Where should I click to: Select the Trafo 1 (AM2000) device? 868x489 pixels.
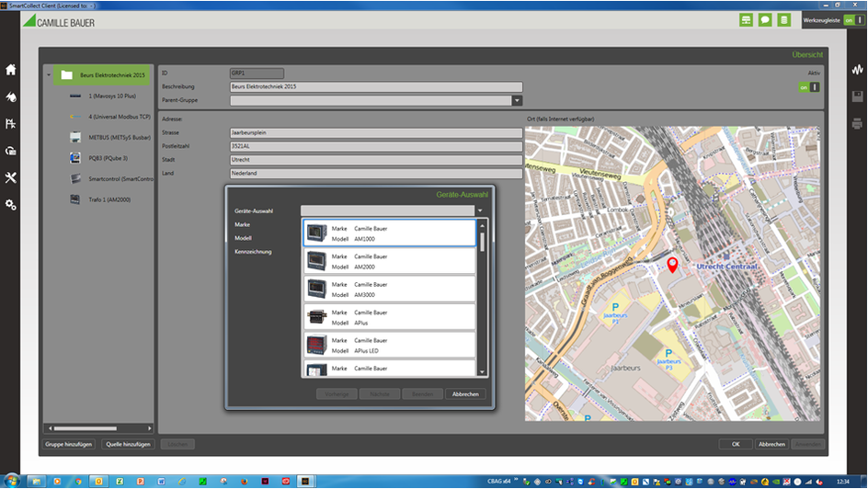[x=101, y=199]
